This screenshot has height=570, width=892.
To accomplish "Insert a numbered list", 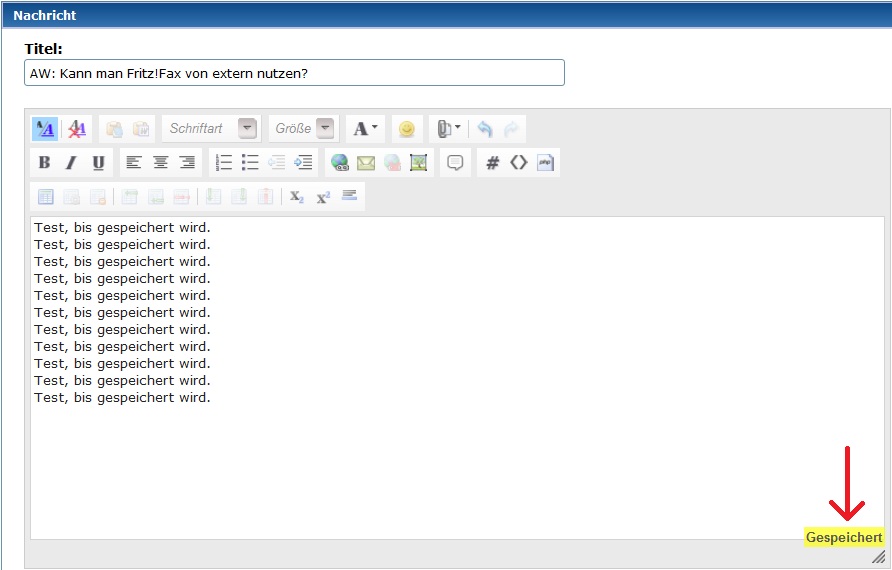I will pyautogui.click(x=224, y=163).
